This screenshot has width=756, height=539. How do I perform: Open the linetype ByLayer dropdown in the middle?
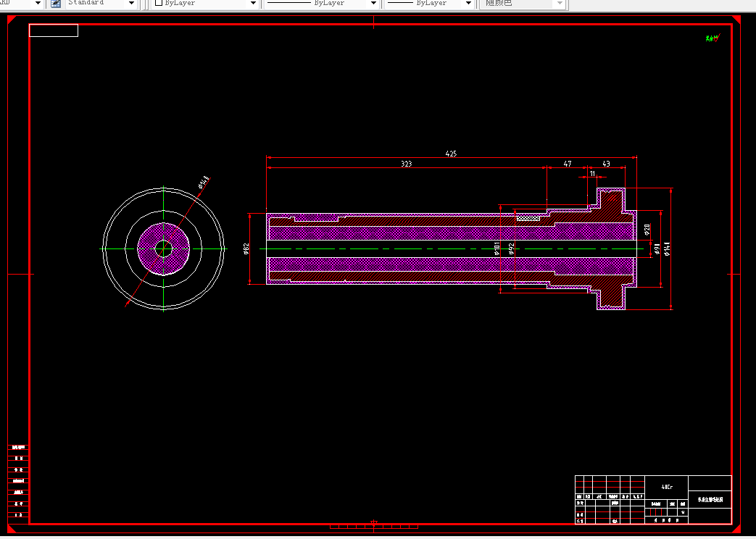pyautogui.click(x=373, y=4)
